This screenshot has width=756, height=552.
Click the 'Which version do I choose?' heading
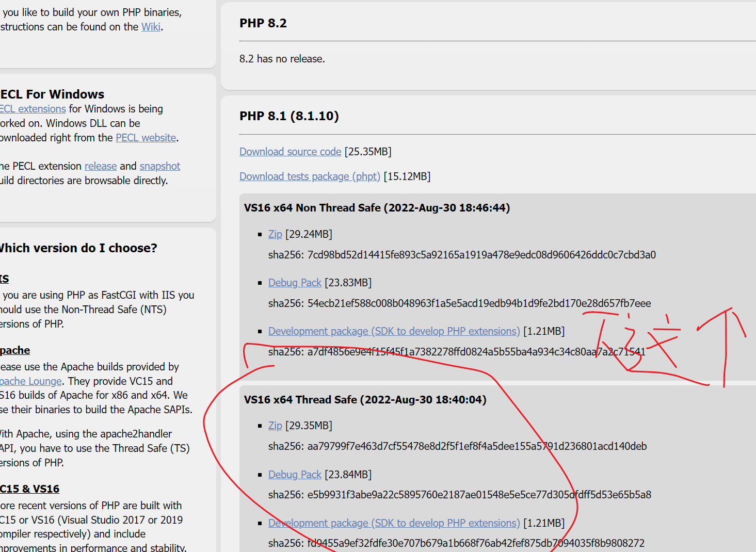[x=78, y=248]
